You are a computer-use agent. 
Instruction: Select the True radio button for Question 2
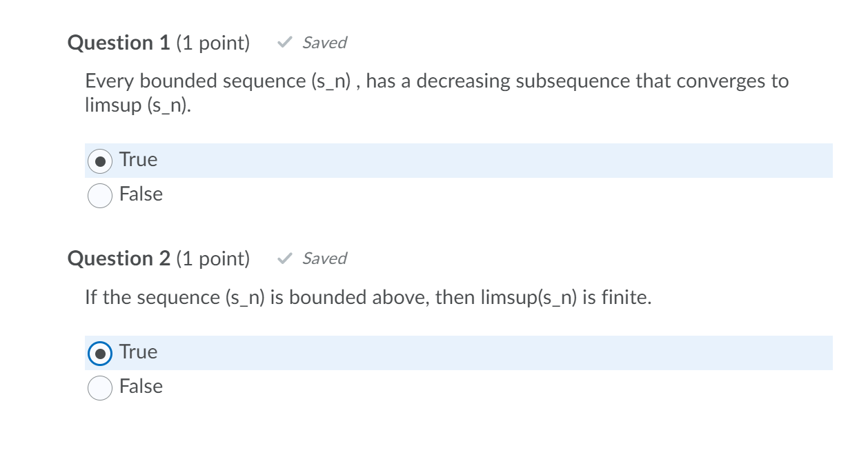pos(100,352)
